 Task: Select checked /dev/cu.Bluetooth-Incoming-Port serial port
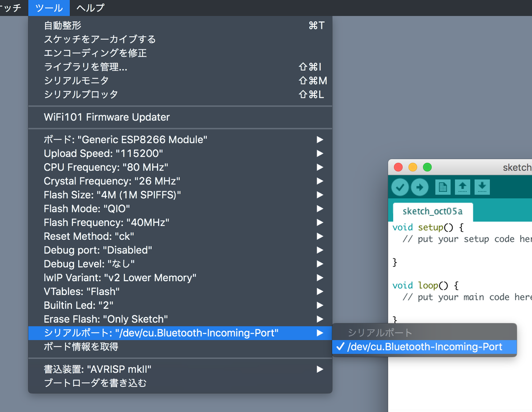tap(424, 347)
